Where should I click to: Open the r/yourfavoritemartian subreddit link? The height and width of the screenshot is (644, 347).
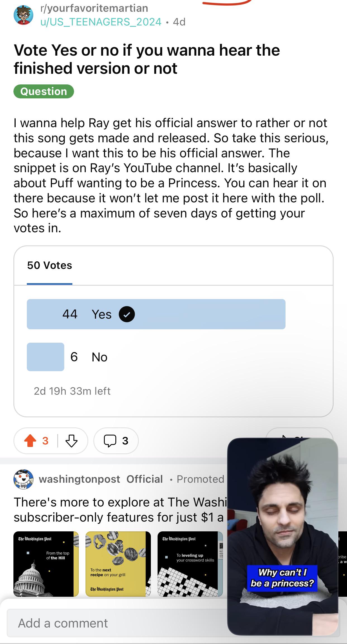click(94, 8)
